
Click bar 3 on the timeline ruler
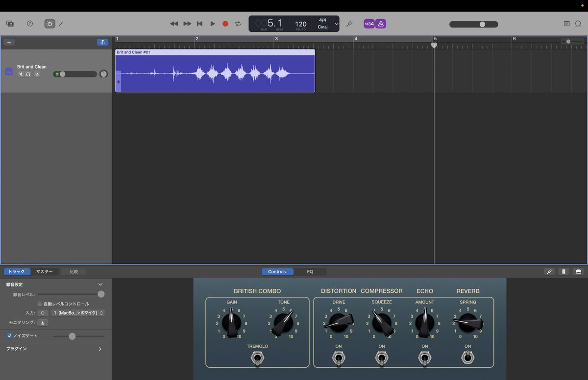click(x=276, y=39)
